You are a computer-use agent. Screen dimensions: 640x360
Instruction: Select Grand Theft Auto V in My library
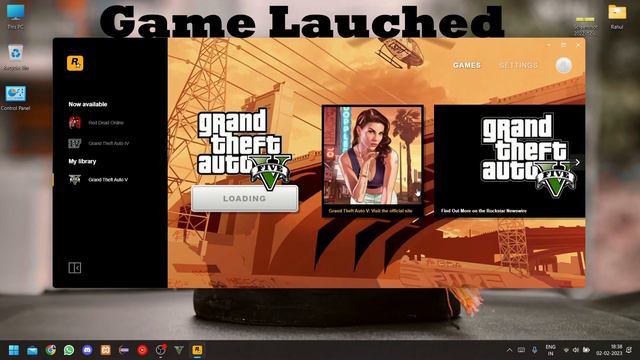(98, 180)
